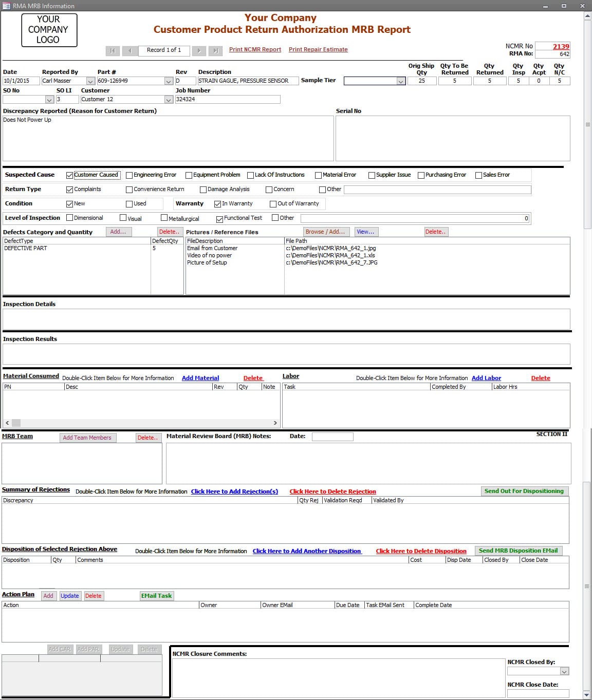Click Here to Add Rejection(s) link
This screenshot has width=592, height=700.
pos(234,491)
